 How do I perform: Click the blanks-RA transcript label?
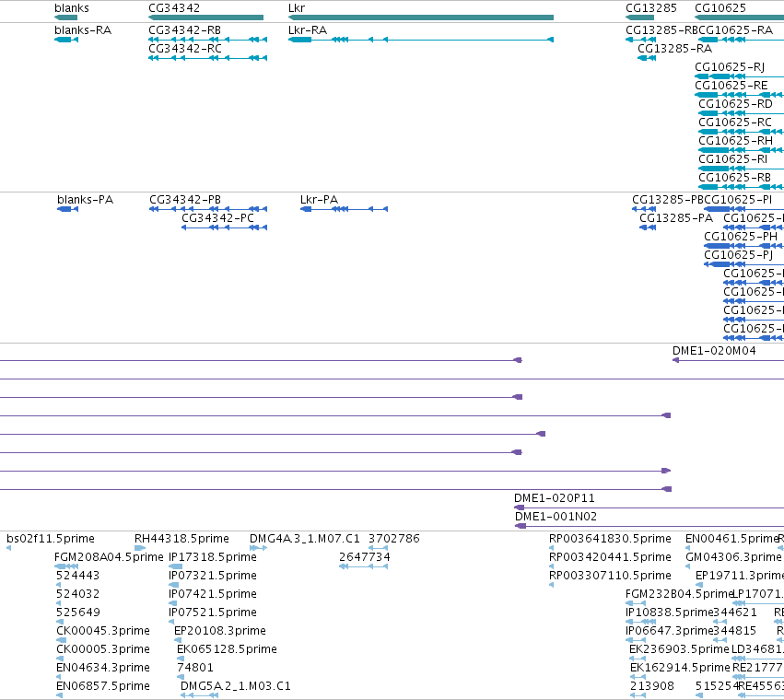[83, 30]
